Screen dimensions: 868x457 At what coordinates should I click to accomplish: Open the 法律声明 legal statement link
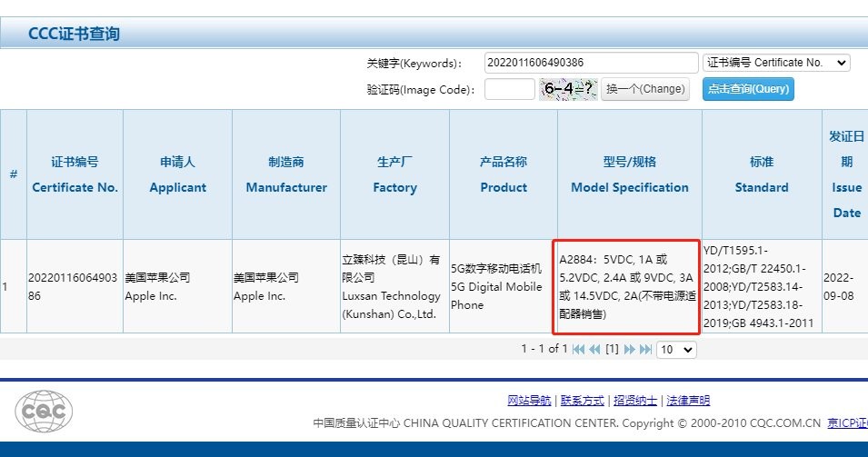tap(687, 401)
